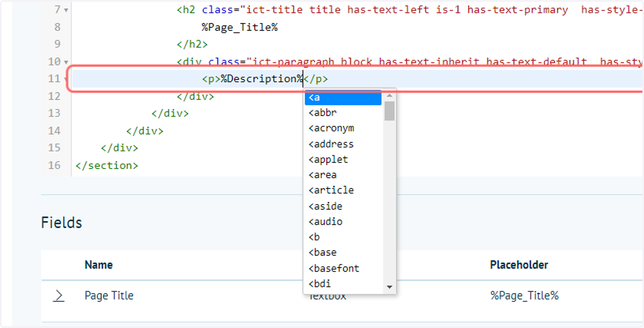Select the <basefont suggestion
Image resolution: width=644 pixels, height=328 pixels.
click(x=343, y=268)
